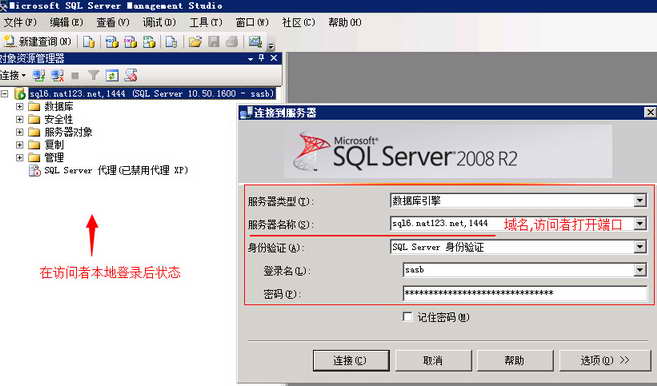Toggle the Object Explorer auto-hide pin

pos(261,58)
